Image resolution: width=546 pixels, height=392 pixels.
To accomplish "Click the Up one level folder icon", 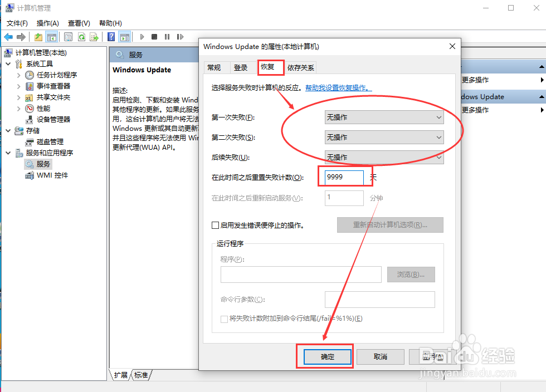I will (x=38, y=37).
